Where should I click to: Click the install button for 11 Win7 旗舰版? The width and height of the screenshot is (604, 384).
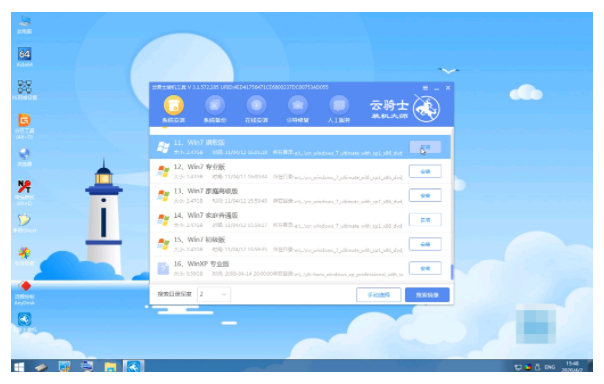click(425, 147)
